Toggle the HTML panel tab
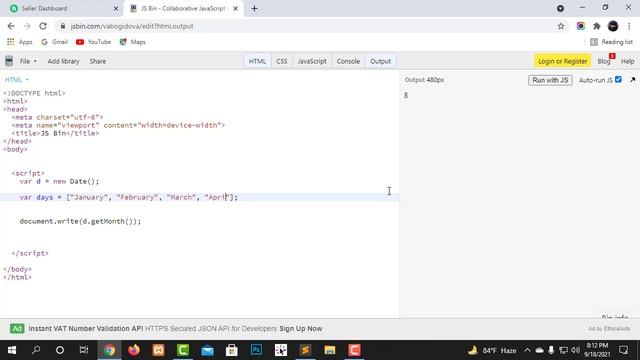640x360 pixels. coord(257,61)
